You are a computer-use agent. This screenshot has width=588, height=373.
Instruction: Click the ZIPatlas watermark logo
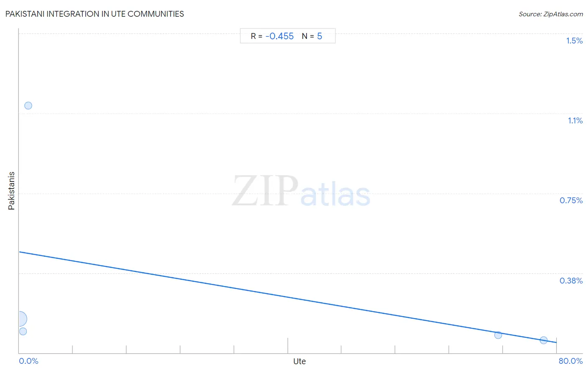pyautogui.click(x=301, y=192)
